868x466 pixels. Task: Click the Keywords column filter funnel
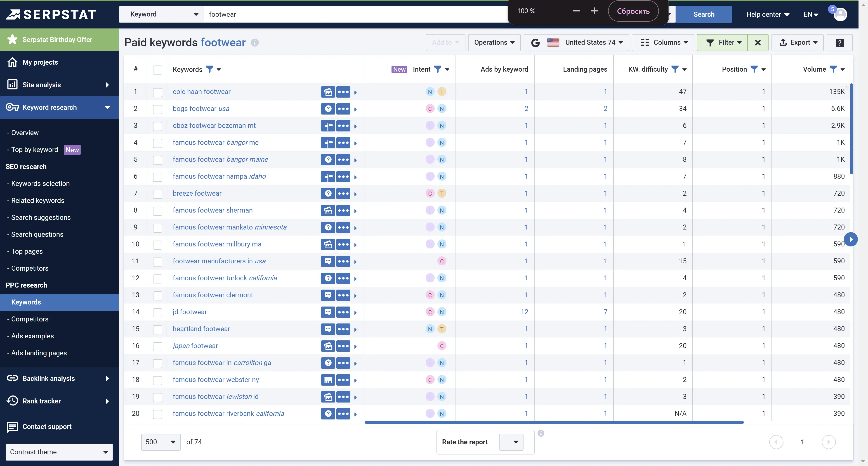(x=210, y=69)
